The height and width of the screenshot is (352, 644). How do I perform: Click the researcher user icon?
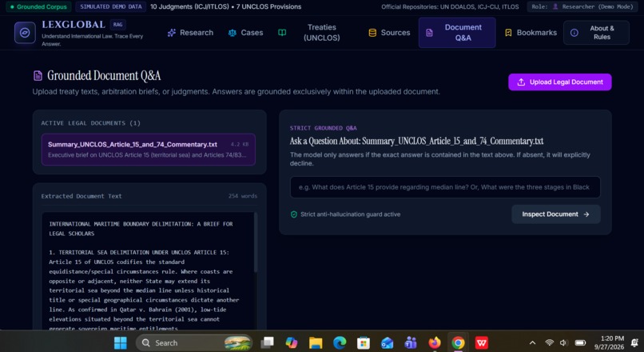(x=555, y=6)
